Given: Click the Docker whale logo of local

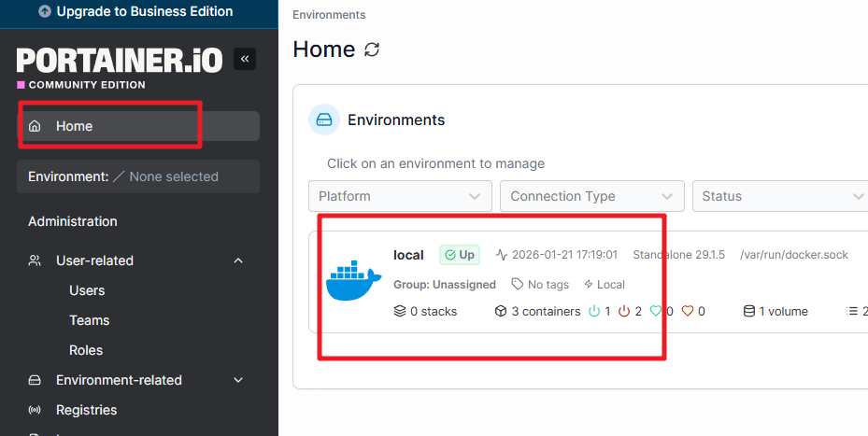Looking at the screenshot, I should tap(354, 280).
